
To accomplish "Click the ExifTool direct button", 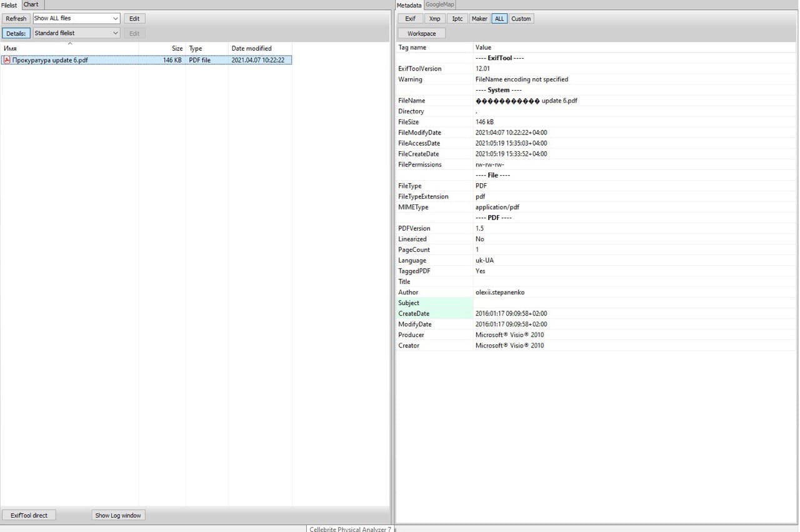I will (x=29, y=515).
